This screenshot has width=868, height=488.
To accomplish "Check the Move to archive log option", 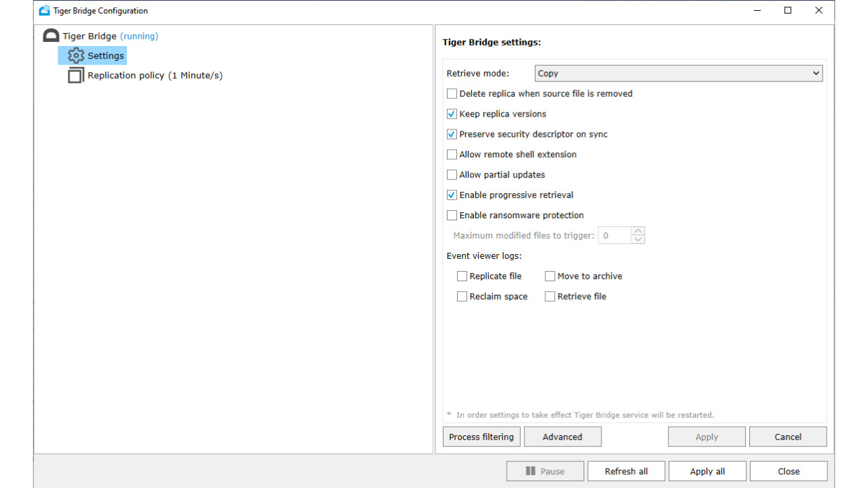I will pyautogui.click(x=550, y=277).
